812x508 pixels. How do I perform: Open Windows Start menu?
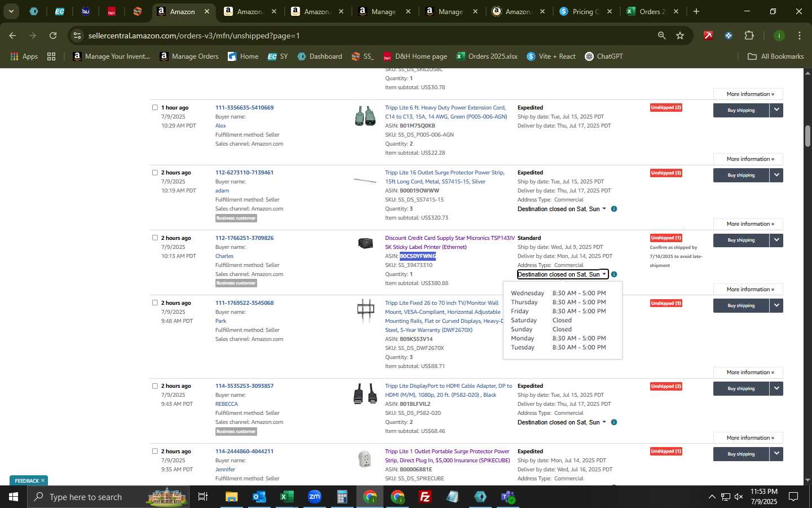click(13, 497)
